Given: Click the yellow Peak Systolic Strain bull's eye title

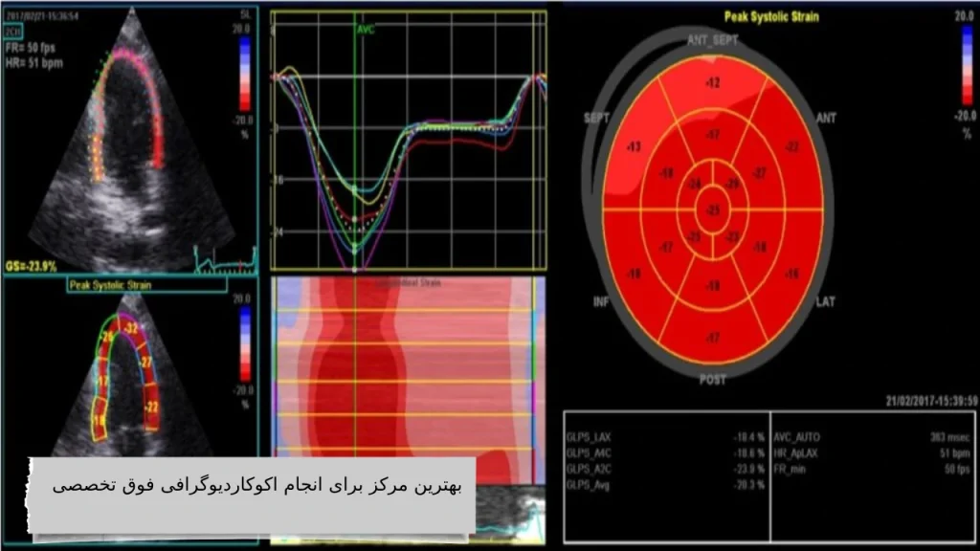Looking at the screenshot, I should pyautogui.click(x=771, y=17).
